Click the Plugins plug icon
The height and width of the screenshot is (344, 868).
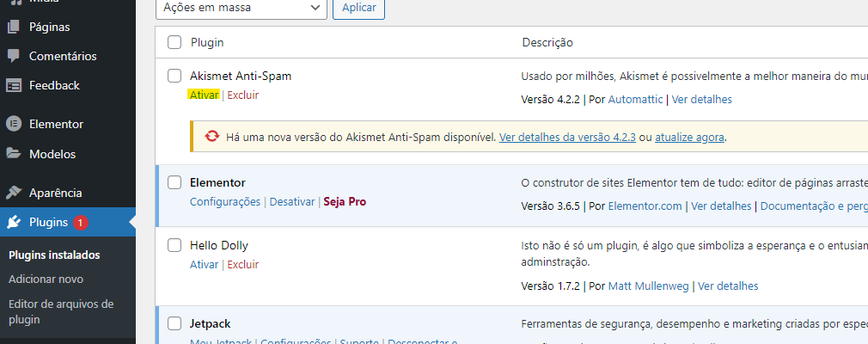point(14,222)
